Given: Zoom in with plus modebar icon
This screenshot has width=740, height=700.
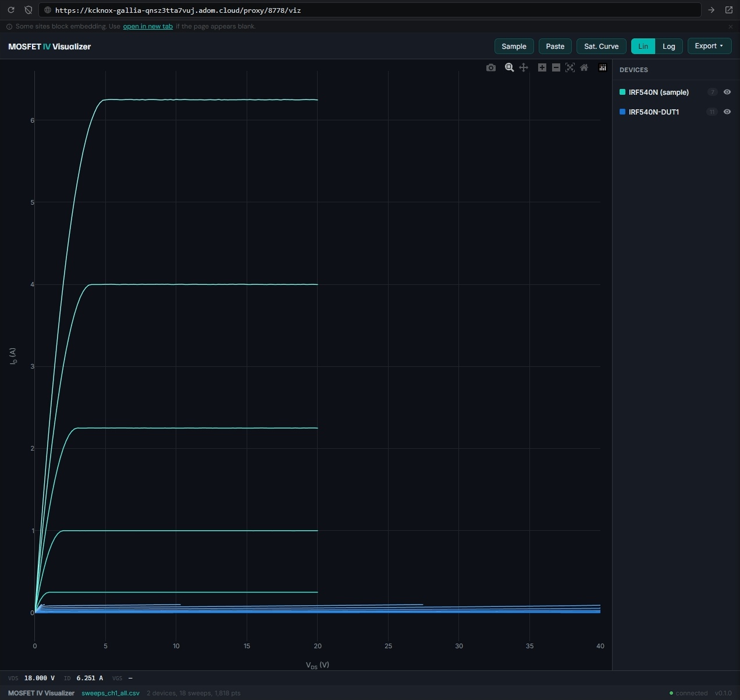Looking at the screenshot, I should pyautogui.click(x=542, y=67).
